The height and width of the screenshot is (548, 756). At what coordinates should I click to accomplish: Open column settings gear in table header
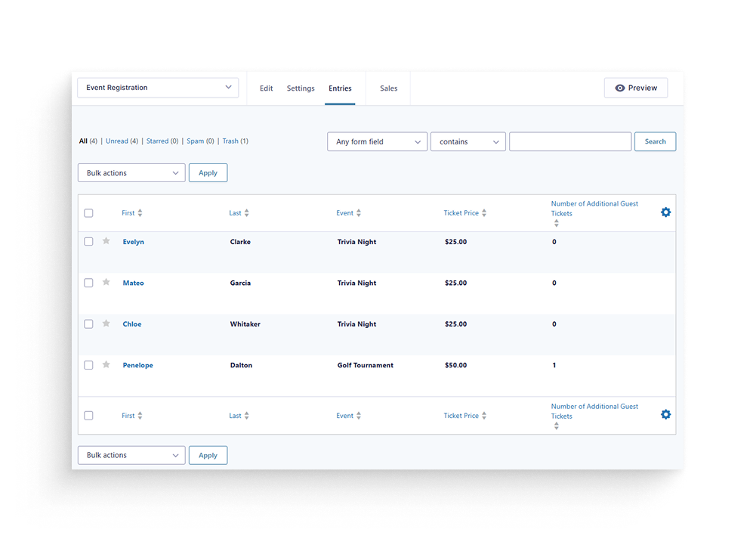(665, 212)
